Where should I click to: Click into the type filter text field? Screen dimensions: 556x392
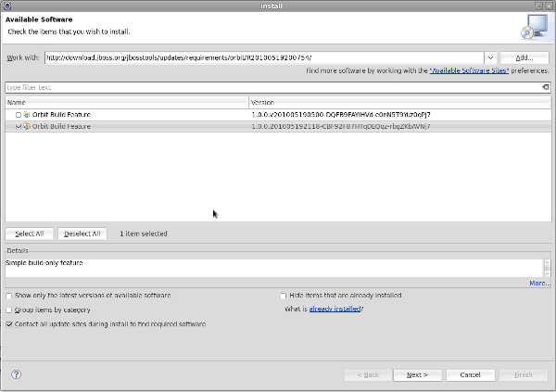pyautogui.click(x=269, y=87)
